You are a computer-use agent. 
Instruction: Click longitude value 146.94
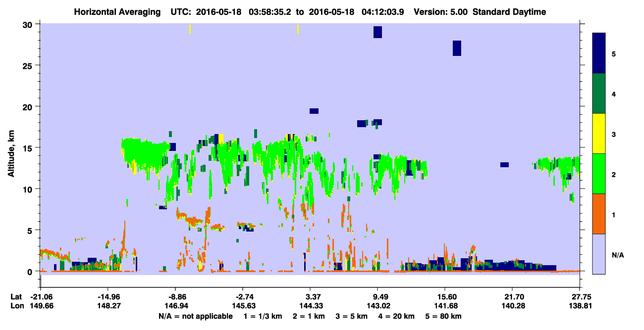(175, 306)
